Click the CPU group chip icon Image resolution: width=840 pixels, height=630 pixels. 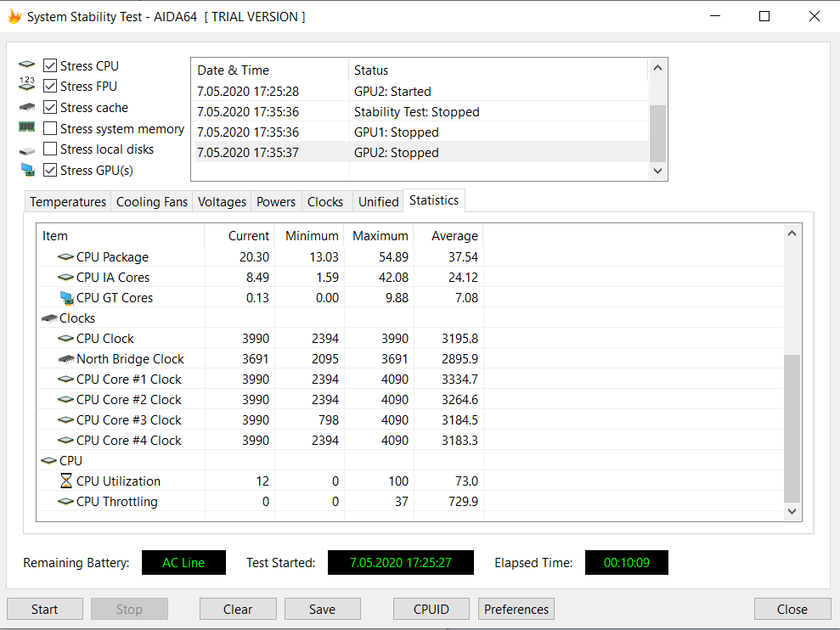48,461
